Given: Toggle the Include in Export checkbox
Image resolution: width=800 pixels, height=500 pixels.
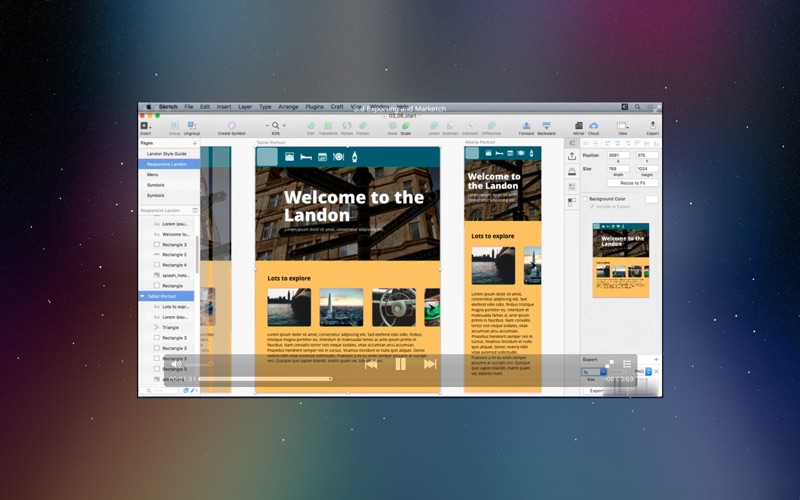Looking at the screenshot, I should 592,207.
